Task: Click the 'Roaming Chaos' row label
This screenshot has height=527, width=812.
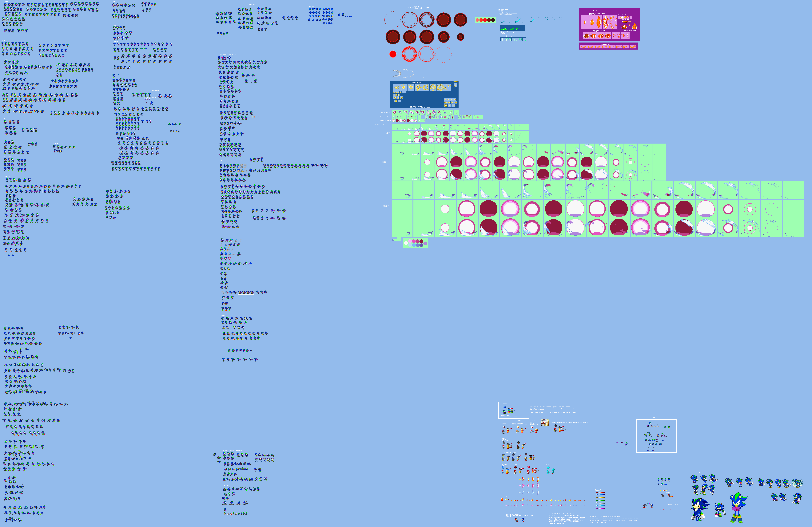Action: (x=386, y=117)
